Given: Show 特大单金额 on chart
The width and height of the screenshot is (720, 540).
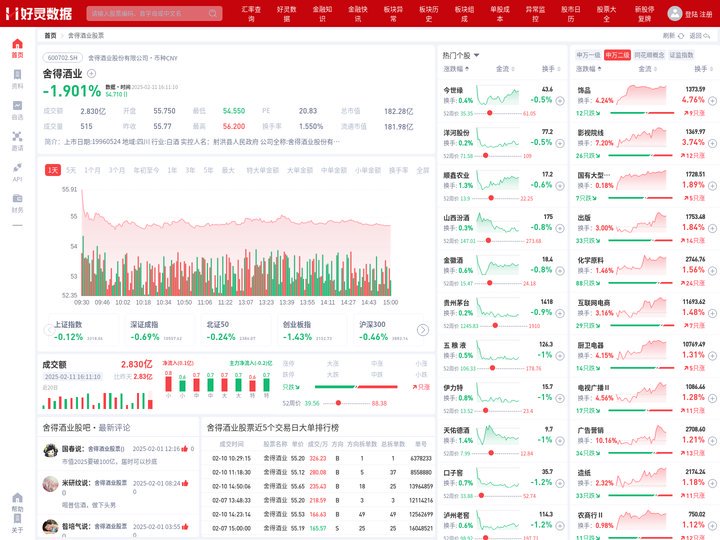Looking at the screenshot, I should click(263, 170).
